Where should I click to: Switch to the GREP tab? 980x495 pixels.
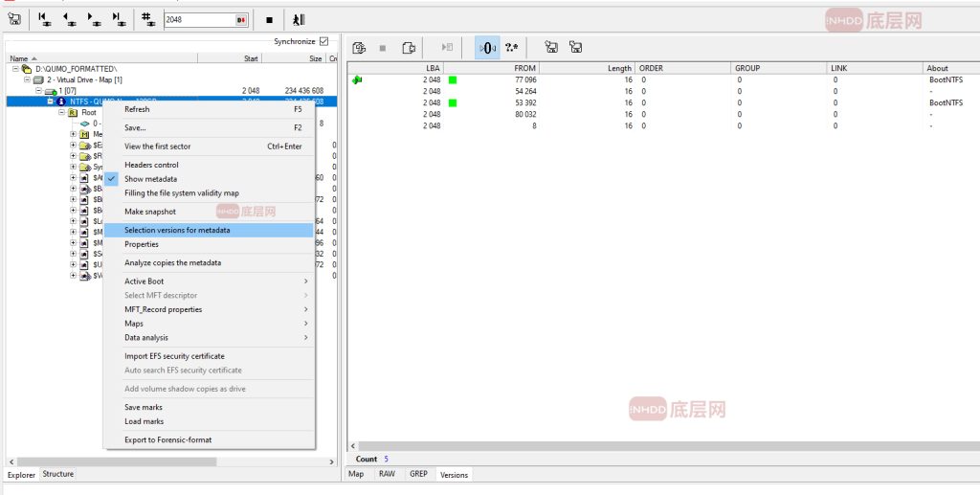tap(418, 474)
